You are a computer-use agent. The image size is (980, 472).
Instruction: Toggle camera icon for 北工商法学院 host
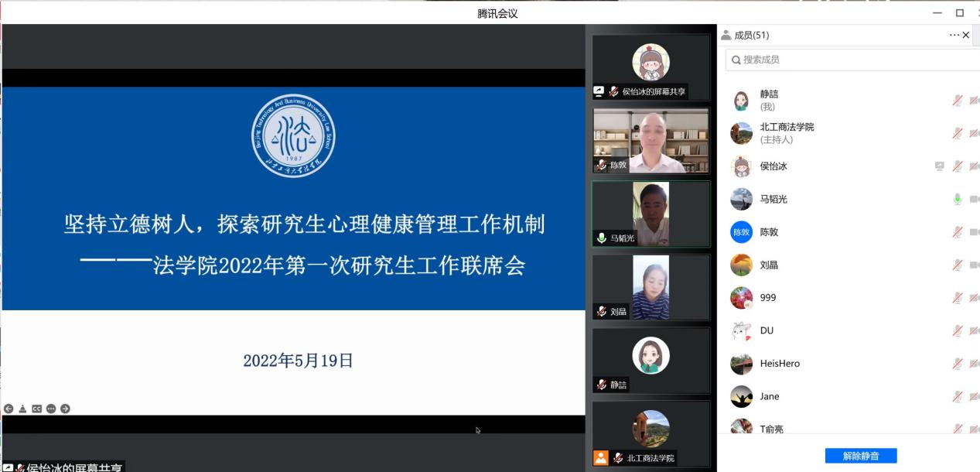pos(974,134)
